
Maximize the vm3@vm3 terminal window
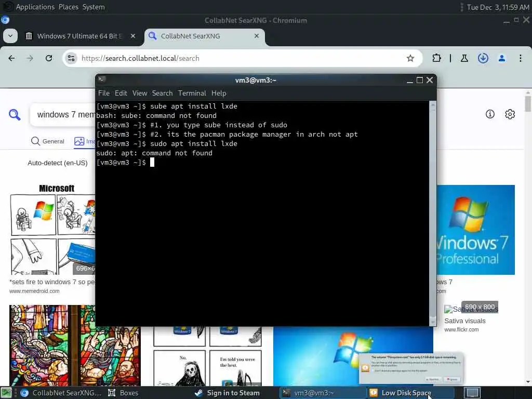(420, 80)
